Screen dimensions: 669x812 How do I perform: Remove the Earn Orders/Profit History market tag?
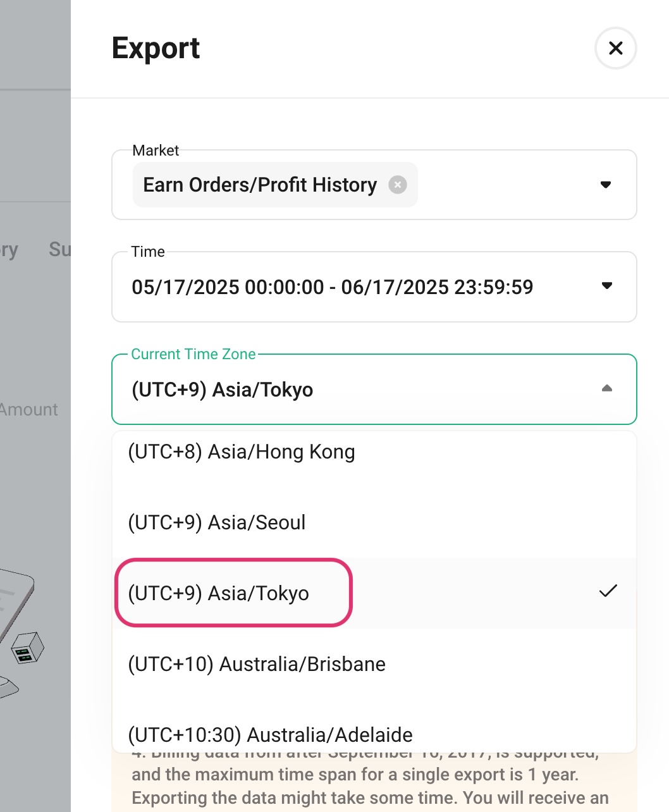tap(398, 185)
